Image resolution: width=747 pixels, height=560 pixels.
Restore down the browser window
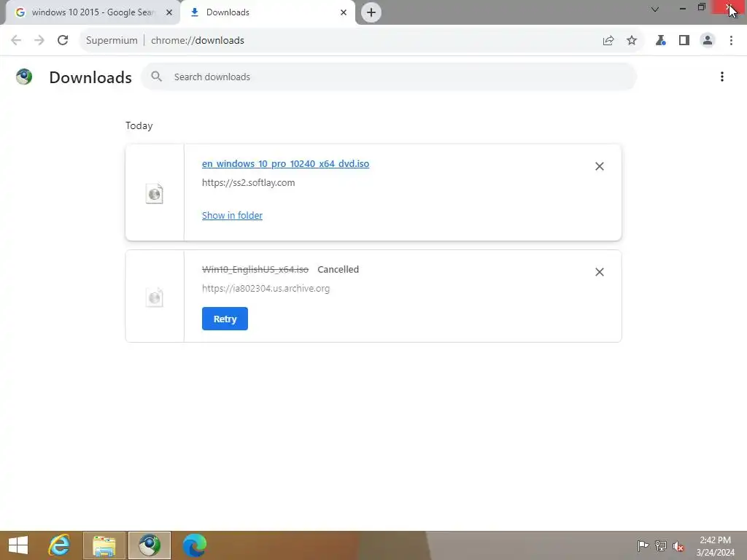tap(701, 7)
